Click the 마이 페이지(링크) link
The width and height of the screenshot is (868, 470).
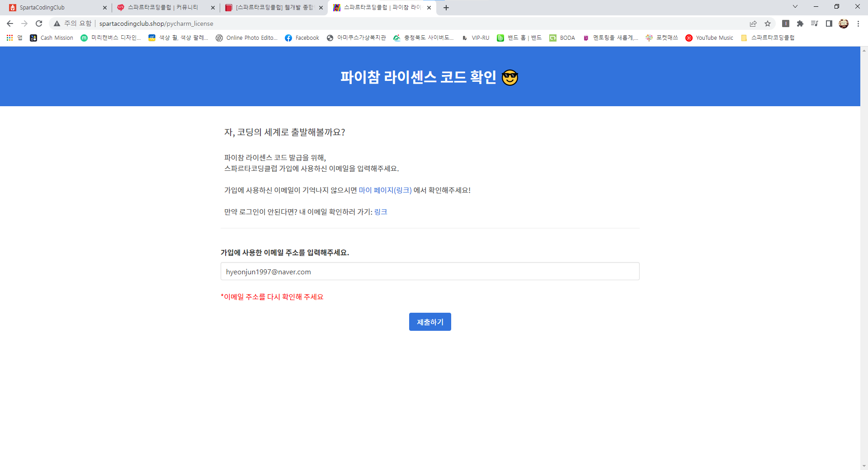[x=385, y=190]
